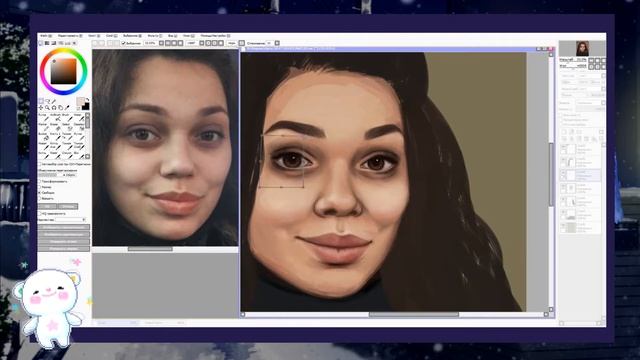Cancel transform with the Cancel button
The width and height of the screenshot is (640, 360).
pos(68,206)
